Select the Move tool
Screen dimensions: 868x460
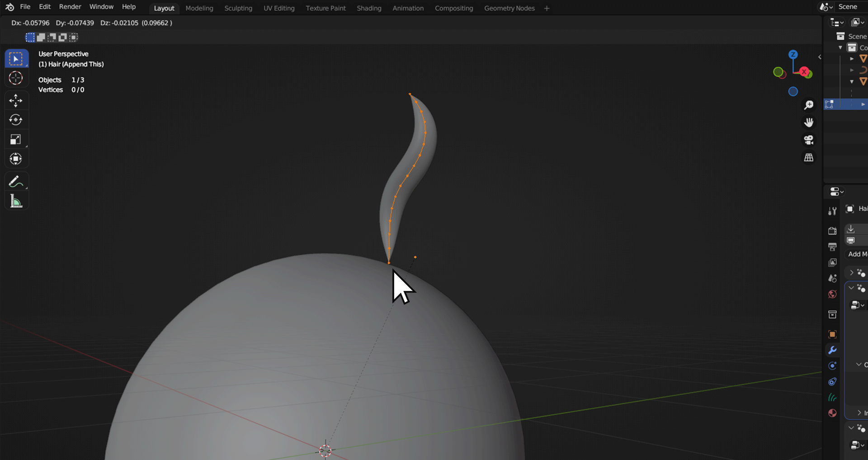16,100
